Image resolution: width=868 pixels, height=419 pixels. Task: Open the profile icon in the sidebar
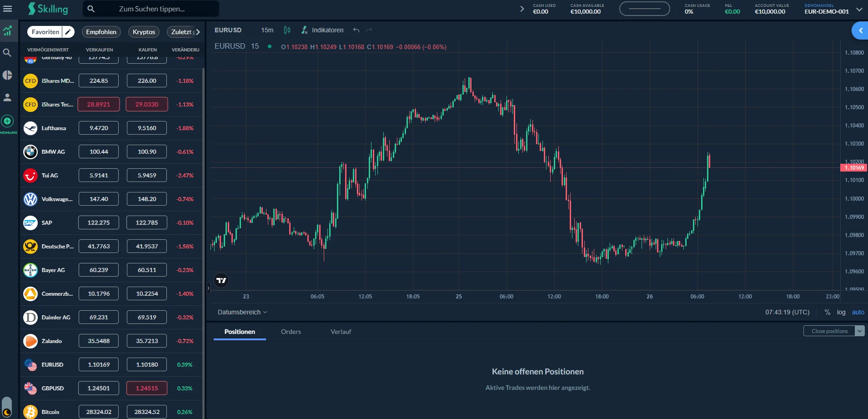pyautogui.click(x=7, y=96)
